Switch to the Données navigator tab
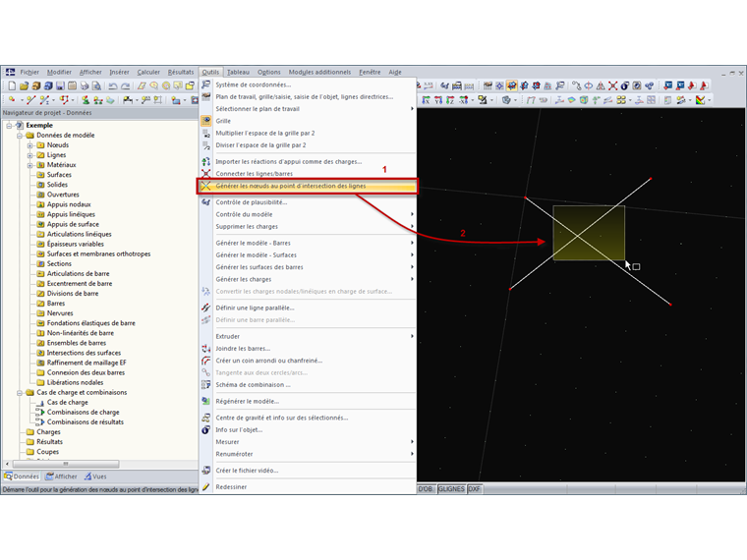Image resolution: width=747 pixels, height=560 pixels. point(22,476)
